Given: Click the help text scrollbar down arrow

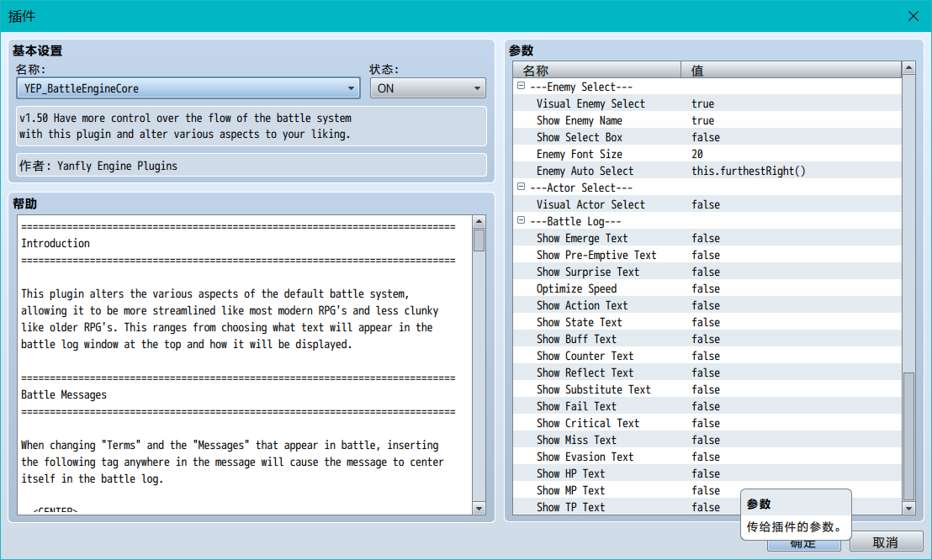Looking at the screenshot, I should pos(479,508).
